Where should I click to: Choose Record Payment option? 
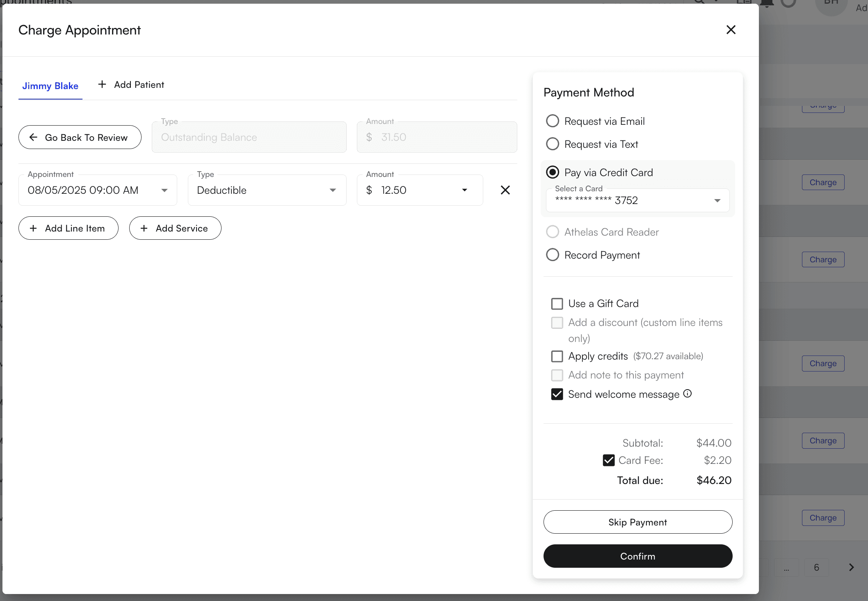553,255
